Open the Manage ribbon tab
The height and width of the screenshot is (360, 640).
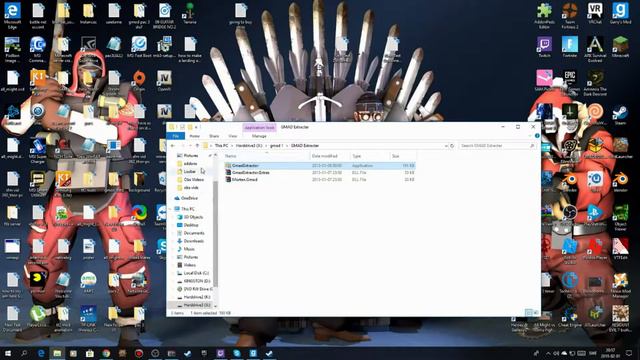pyautogui.click(x=259, y=136)
